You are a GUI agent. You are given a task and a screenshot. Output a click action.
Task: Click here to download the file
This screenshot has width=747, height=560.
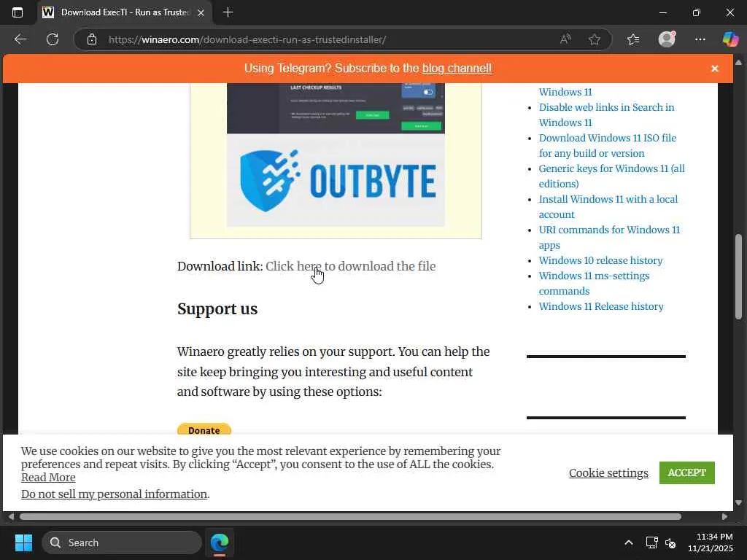(x=351, y=266)
